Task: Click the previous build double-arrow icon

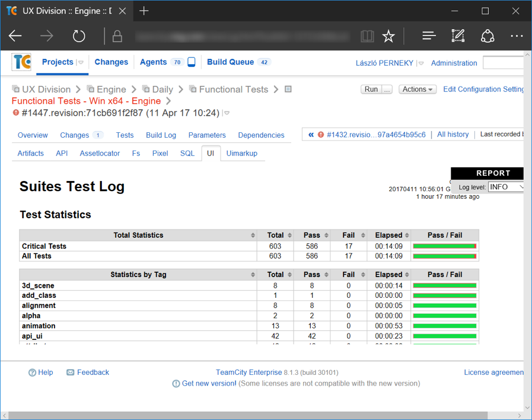Action: [x=311, y=135]
